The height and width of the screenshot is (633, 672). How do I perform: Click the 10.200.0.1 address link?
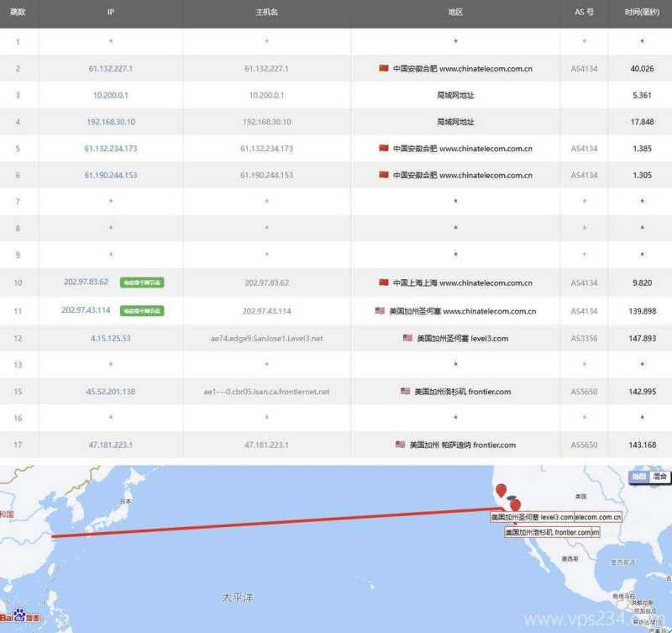click(110, 94)
